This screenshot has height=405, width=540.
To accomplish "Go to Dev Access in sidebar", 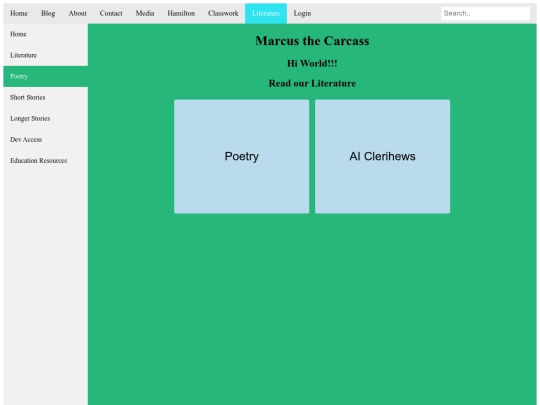I will point(45,139).
